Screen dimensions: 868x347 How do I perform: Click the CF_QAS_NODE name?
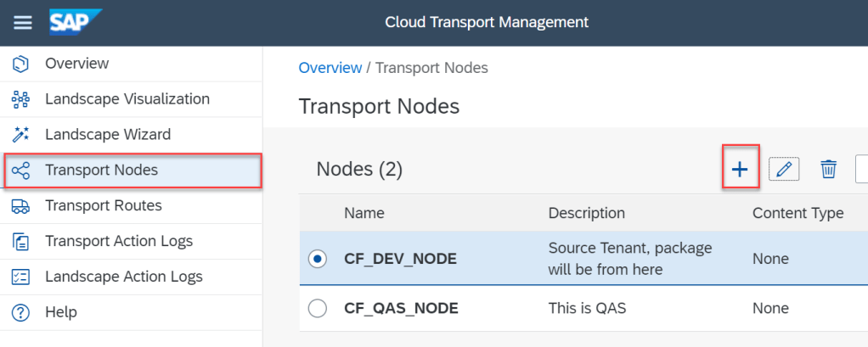pyautogui.click(x=401, y=309)
